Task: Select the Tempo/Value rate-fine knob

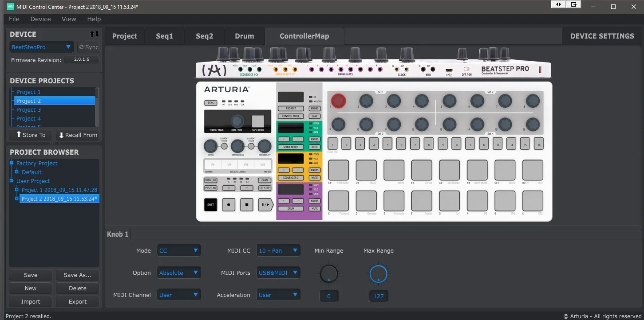Action: click(x=237, y=121)
